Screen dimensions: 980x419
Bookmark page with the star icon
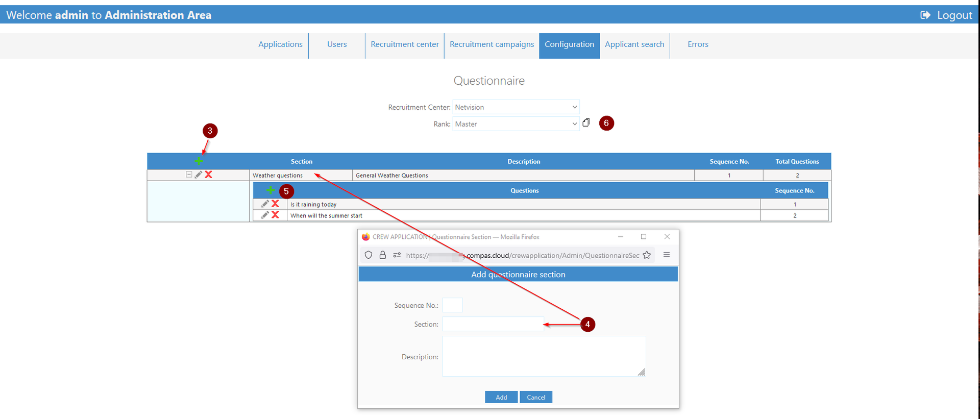click(647, 255)
